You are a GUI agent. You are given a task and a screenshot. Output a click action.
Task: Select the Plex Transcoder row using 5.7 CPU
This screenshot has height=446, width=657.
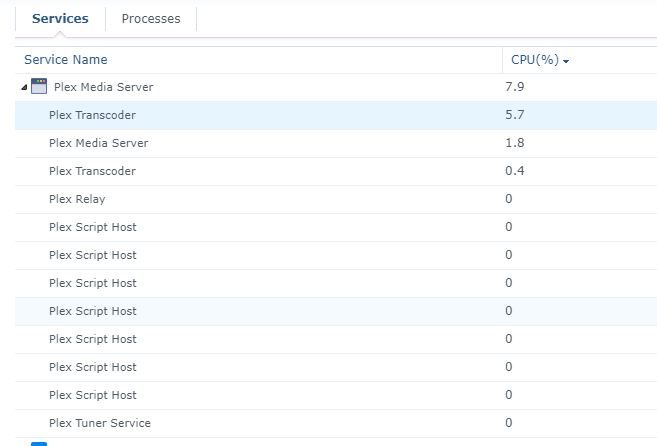(336, 115)
